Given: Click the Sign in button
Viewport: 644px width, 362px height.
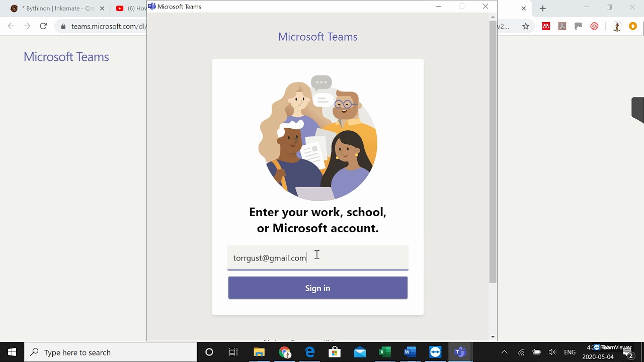Looking at the screenshot, I should pyautogui.click(x=317, y=288).
